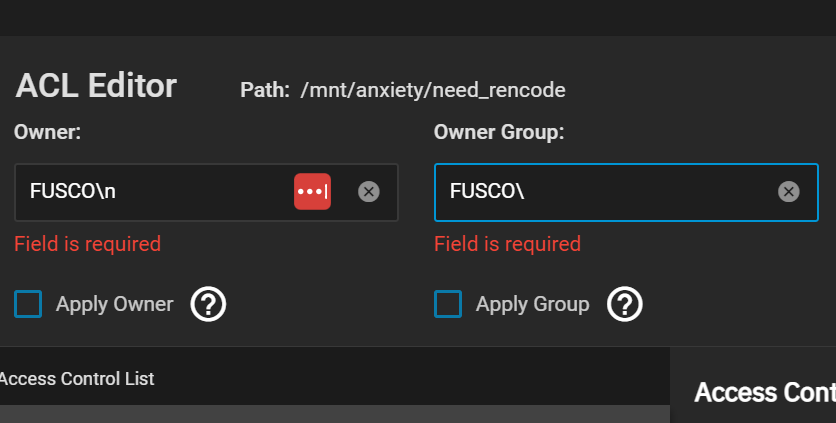Click the /mnt/anxiety/need_rencode path text
Screen dimensions: 836x423
tap(433, 90)
